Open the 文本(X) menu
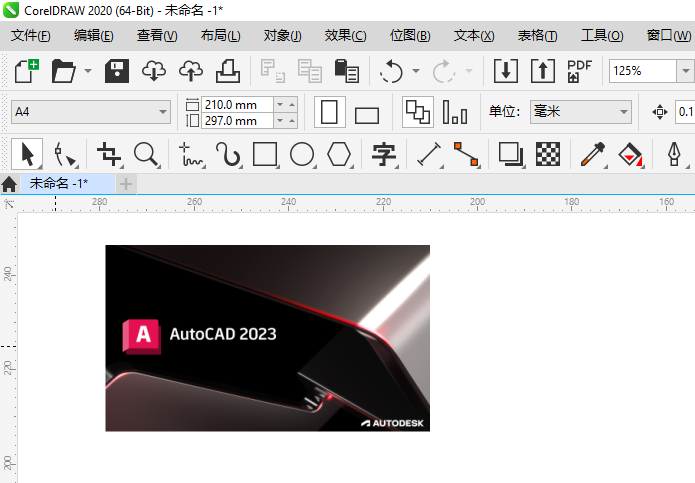Image resolution: width=695 pixels, height=483 pixels. pos(474,35)
